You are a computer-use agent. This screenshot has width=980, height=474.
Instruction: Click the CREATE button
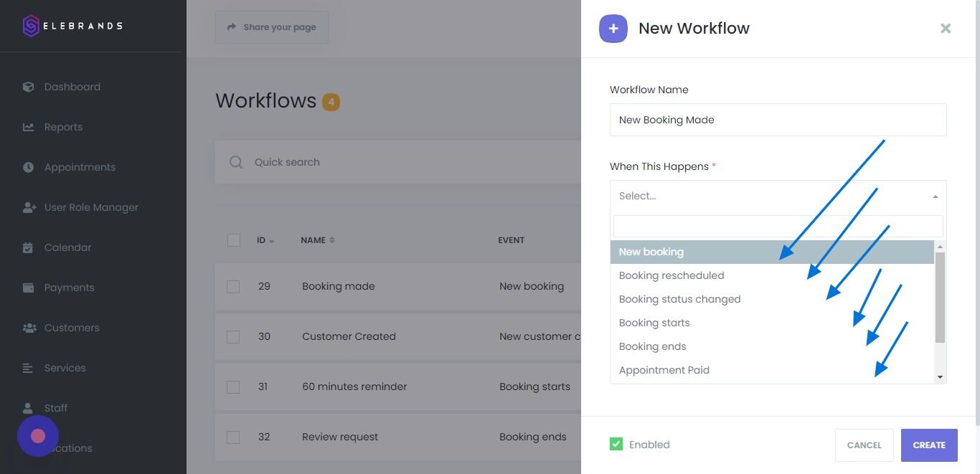(929, 445)
